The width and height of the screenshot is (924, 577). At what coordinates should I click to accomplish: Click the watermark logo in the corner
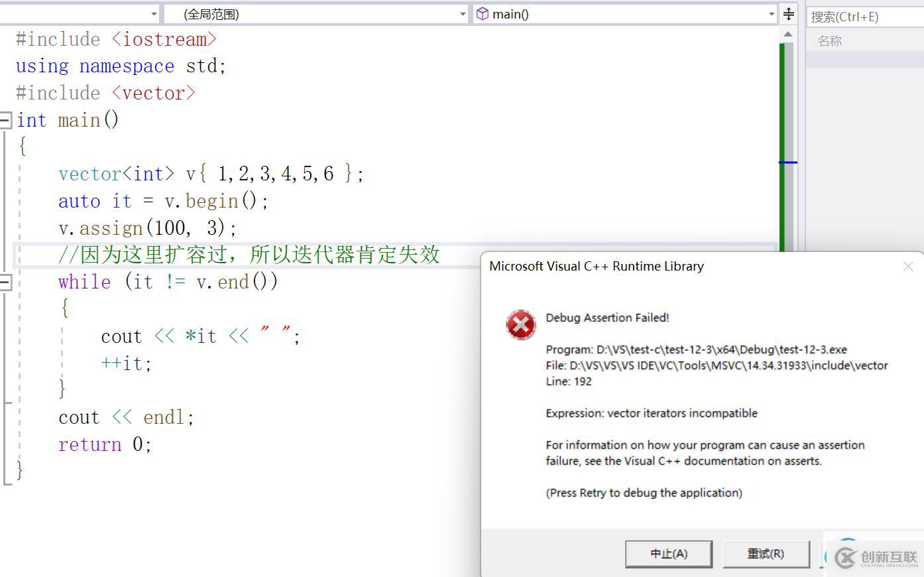(876, 558)
